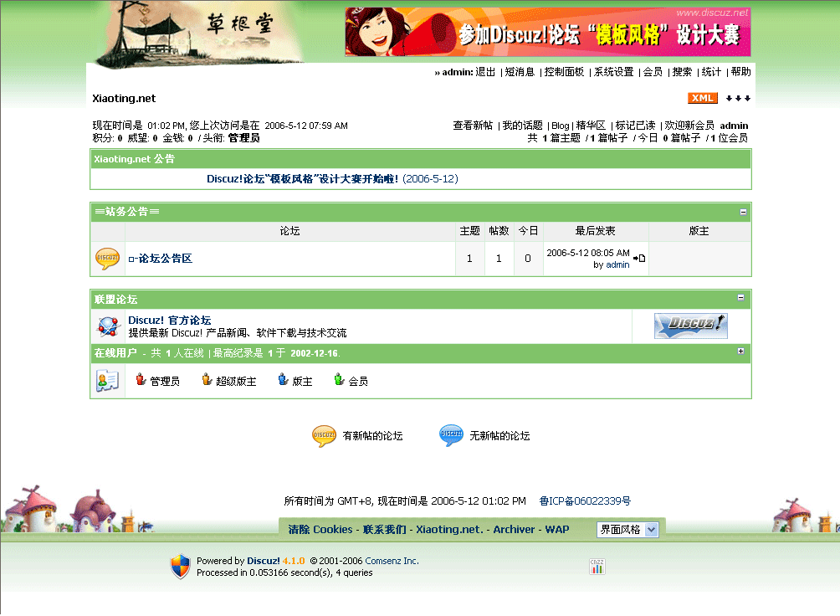Open the Discuz! 官方论坛 link
This screenshot has height=616, width=840.
tap(169, 320)
